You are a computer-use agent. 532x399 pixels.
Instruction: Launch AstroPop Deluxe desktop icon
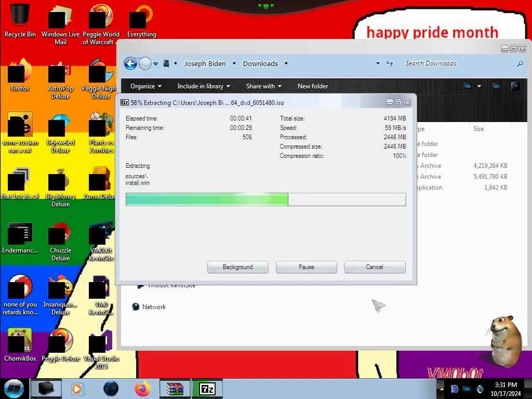tap(60, 79)
